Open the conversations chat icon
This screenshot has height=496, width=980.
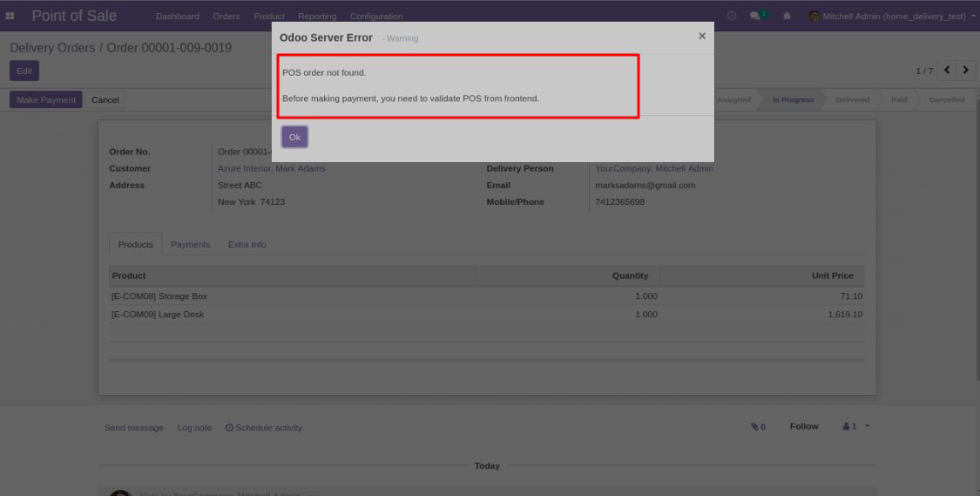(755, 16)
